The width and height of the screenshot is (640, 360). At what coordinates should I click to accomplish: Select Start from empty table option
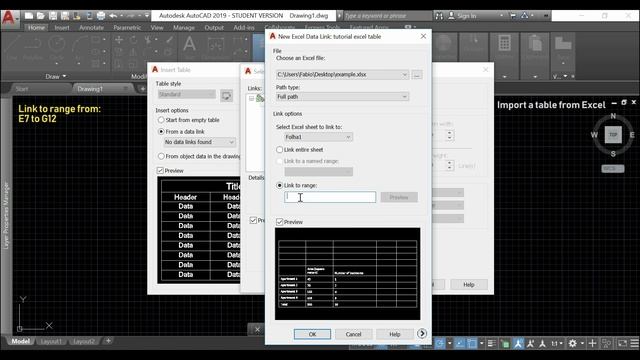click(161, 120)
